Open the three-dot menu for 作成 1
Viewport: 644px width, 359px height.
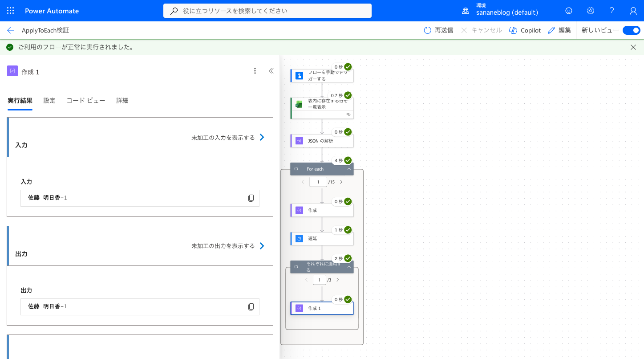(x=255, y=71)
